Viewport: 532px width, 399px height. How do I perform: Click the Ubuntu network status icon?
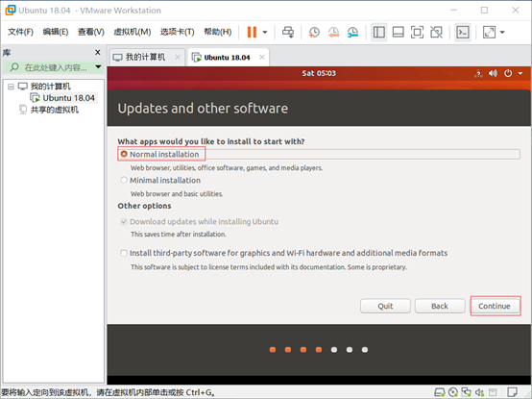(x=478, y=73)
